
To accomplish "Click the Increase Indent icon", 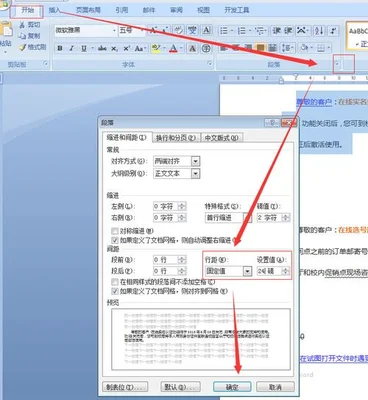I will coord(287,31).
